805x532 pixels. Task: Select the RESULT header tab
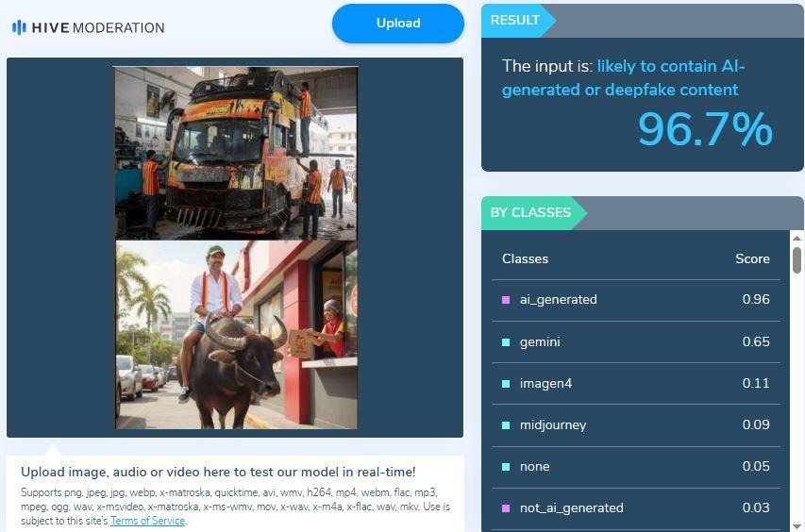pyautogui.click(x=515, y=20)
